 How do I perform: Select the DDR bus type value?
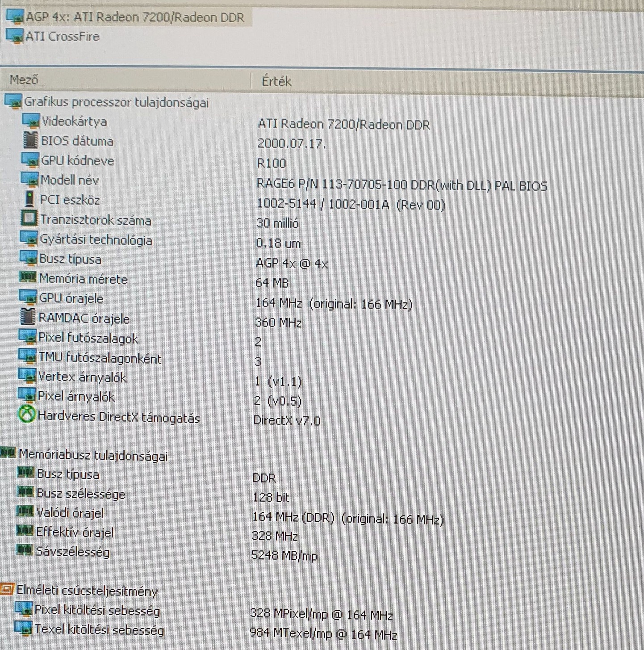coord(264,478)
